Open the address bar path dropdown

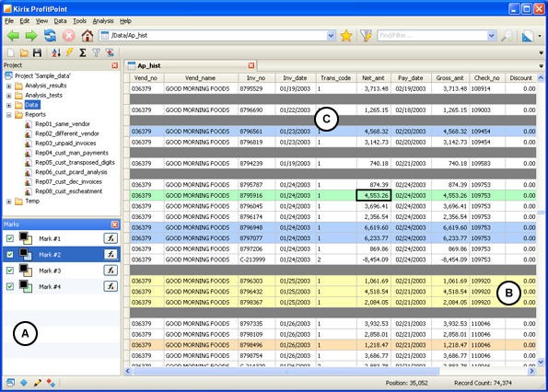331,35
